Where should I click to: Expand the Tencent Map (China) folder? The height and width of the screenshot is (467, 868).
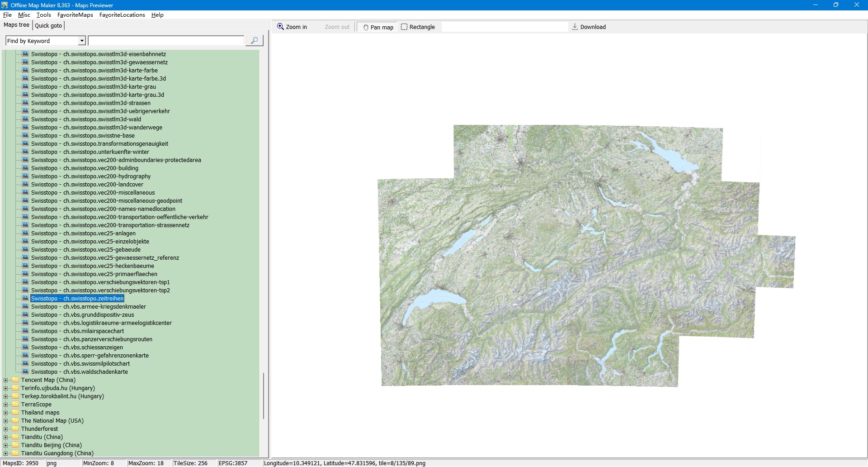tap(6, 380)
